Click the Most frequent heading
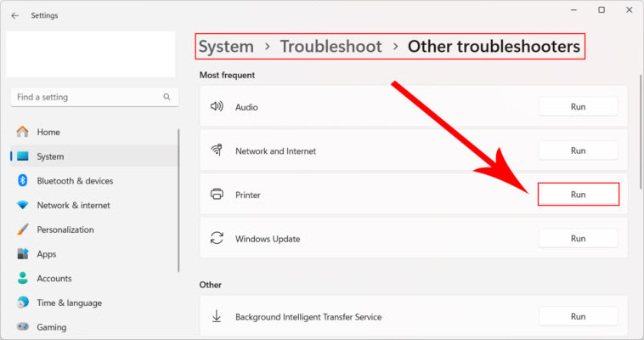Screen dimensions: 644x340 227,76
